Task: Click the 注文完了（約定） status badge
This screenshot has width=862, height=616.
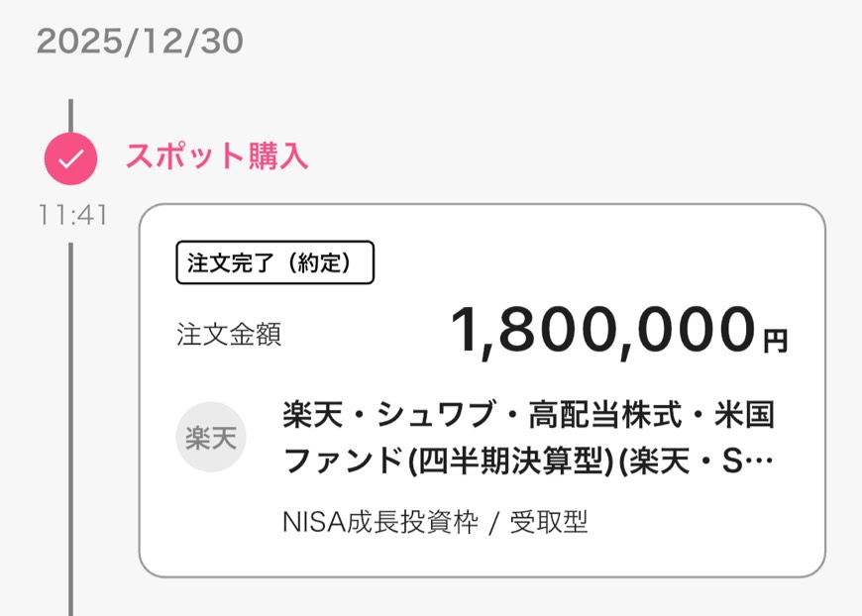Action: [x=274, y=262]
